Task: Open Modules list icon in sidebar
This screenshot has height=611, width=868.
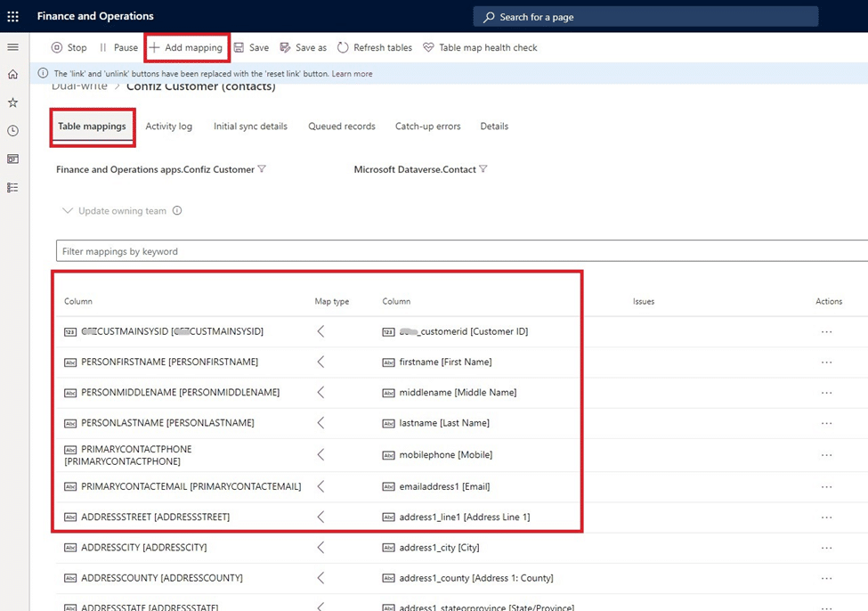Action: point(12,187)
